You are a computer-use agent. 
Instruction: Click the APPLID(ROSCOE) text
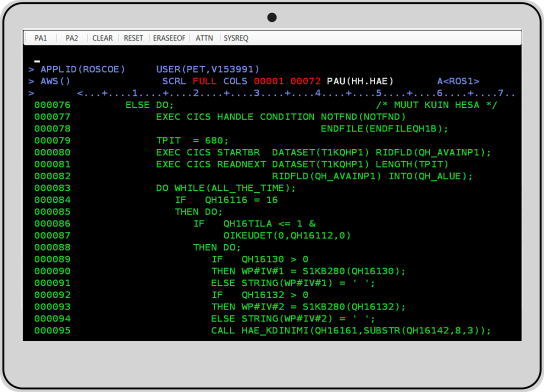(83, 69)
